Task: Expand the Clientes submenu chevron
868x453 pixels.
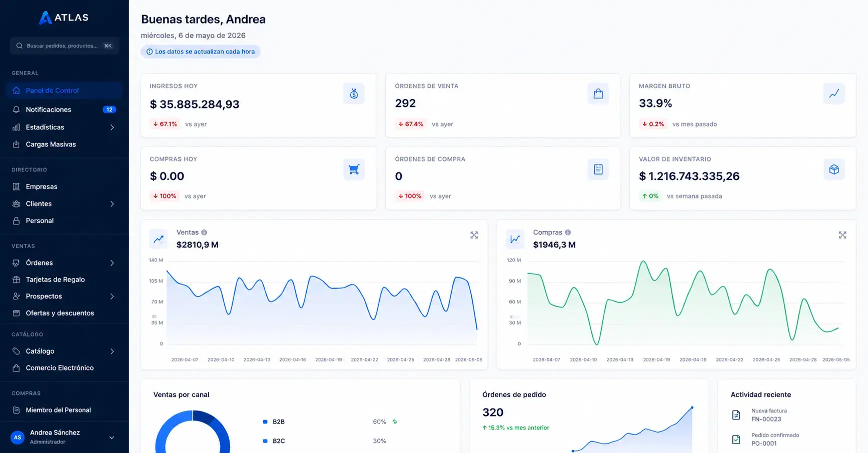Action: [x=112, y=203]
